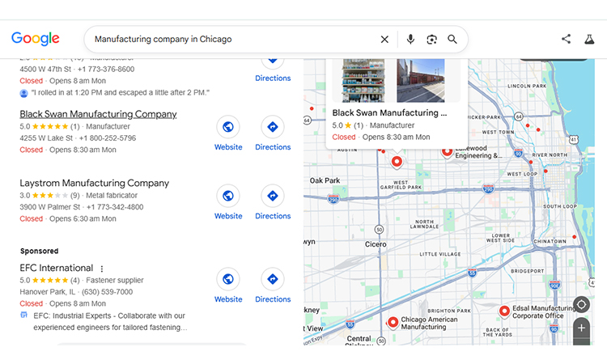The width and height of the screenshot is (607, 364).
Task: Click Directions icon for Black Swan Manufacturing
Action: 273,127
